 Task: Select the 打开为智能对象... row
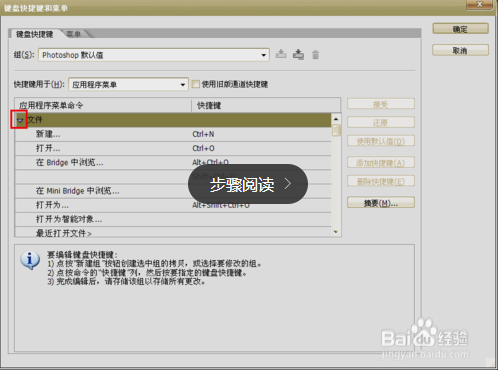point(173,219)
